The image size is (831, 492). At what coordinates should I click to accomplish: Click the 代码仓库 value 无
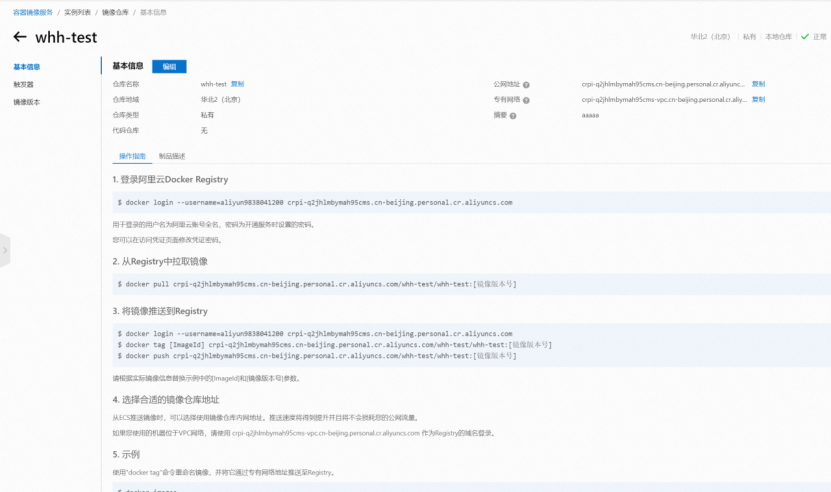tap(204, 130)
